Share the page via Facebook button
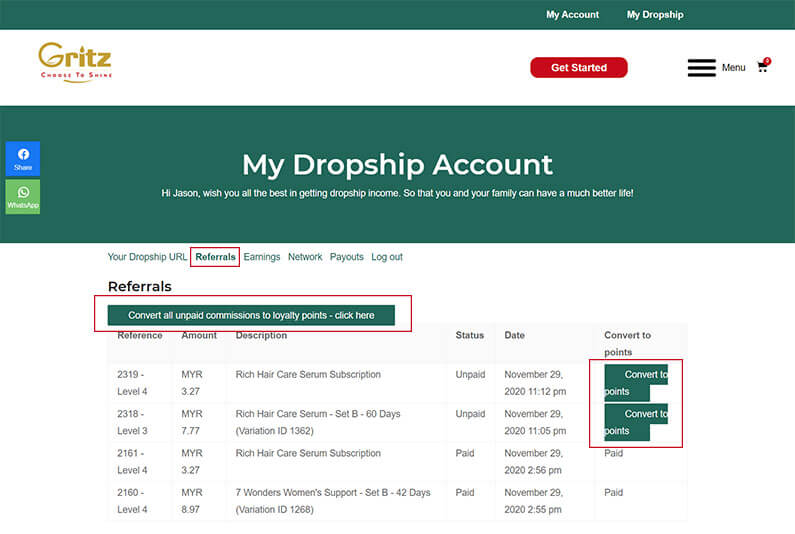The width and height of the screenshot is (795, 534). (23, 159)
